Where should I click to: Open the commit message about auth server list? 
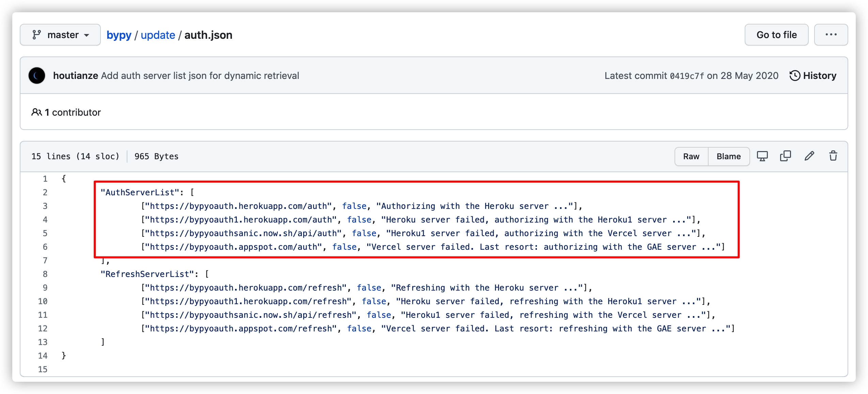click(x=200, y=76)
